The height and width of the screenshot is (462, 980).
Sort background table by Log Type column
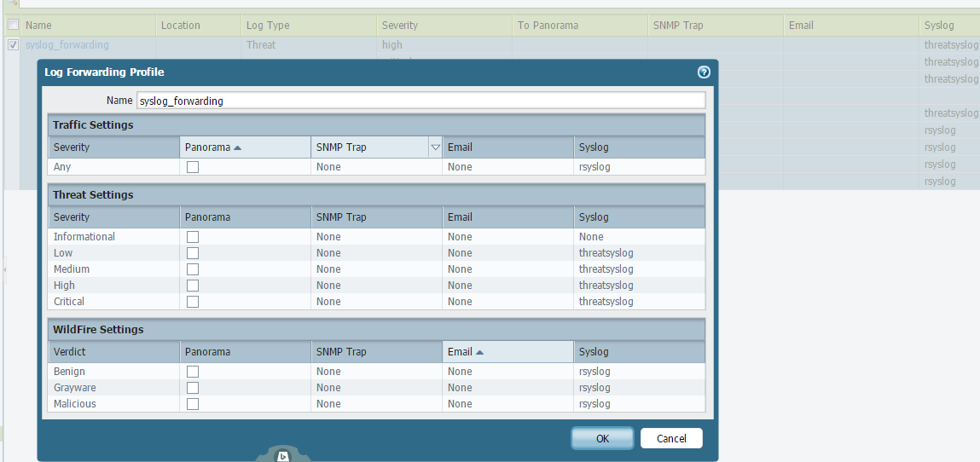268,26
